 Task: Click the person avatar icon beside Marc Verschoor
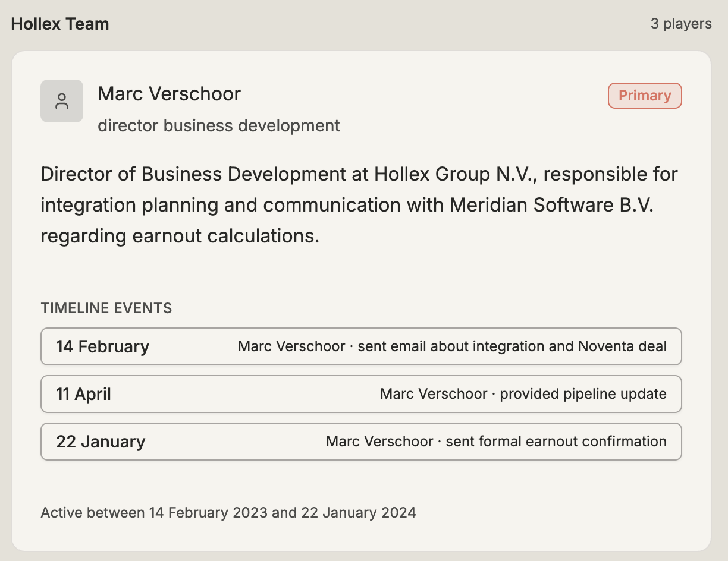tap(62, 101)
